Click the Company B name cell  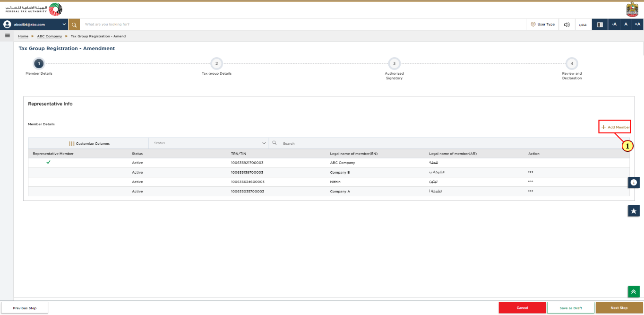(340, 172)
